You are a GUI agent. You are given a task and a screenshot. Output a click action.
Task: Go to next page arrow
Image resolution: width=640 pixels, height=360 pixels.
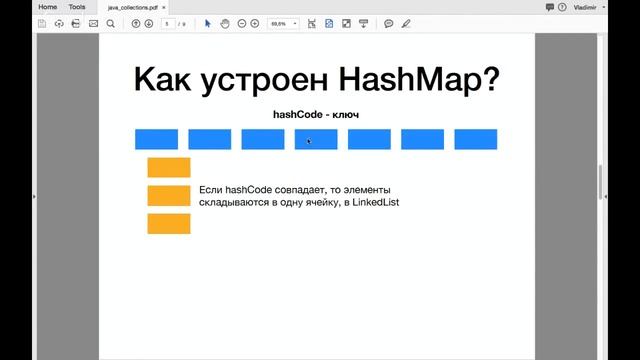click(149, 24)
